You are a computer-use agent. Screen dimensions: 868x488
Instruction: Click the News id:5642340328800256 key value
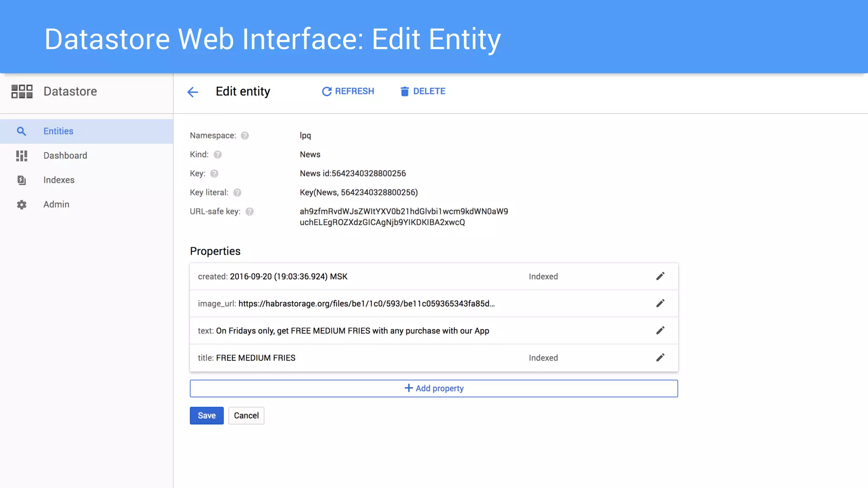click(353, 174)
